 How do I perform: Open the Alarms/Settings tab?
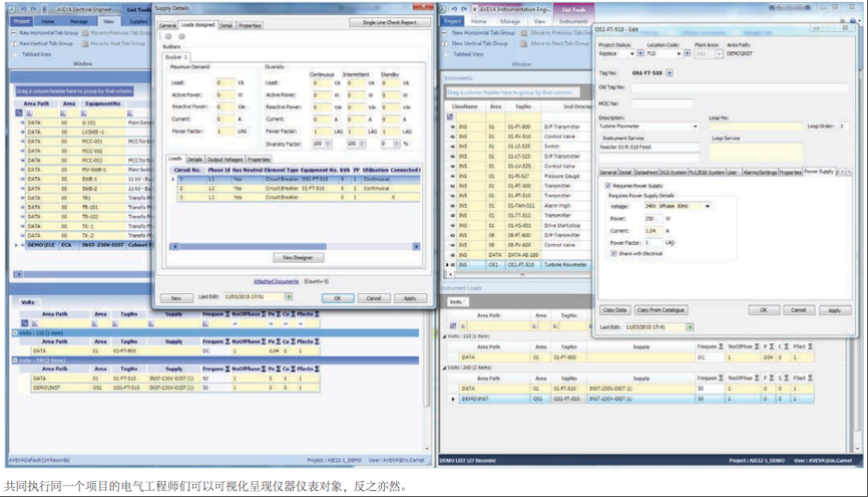tap(760, 173)
